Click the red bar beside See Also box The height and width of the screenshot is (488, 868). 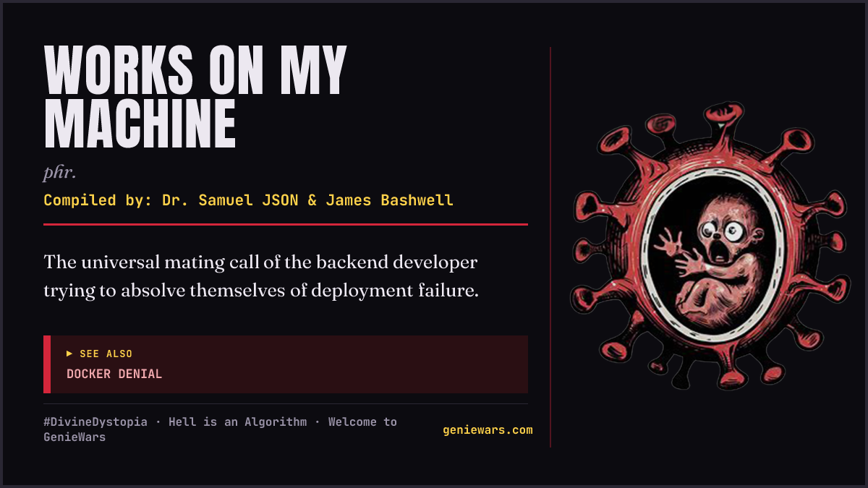(x=47, y=364)
